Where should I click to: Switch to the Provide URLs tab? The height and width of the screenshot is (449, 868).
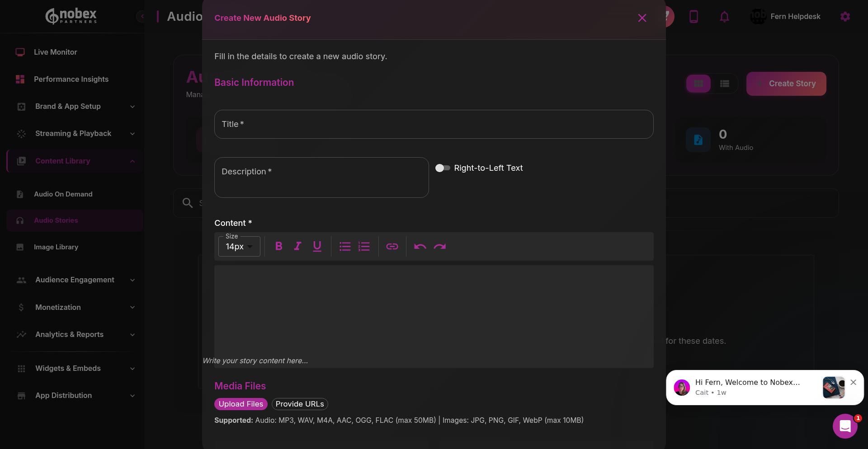click(x=300, y=404)
